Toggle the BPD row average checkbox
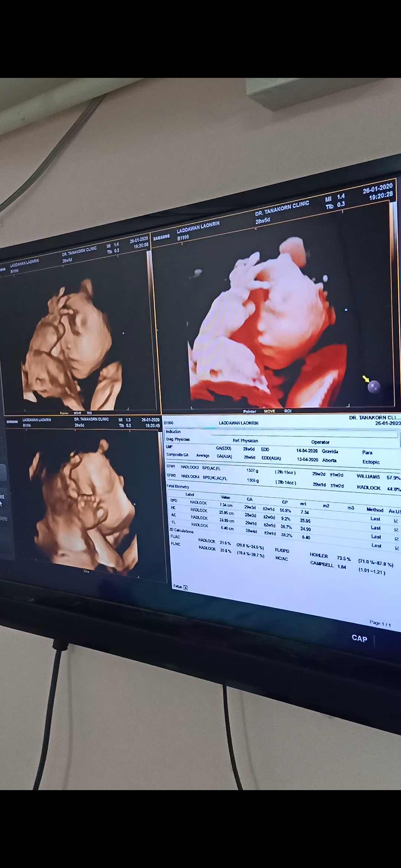The image size is (401, 868). (396, 521)
